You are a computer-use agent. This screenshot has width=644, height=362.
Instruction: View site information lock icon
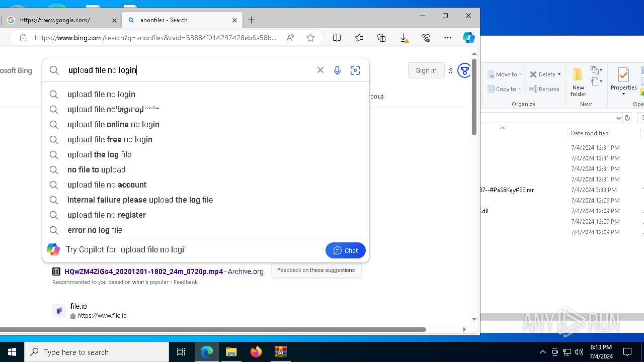point(23,38)
